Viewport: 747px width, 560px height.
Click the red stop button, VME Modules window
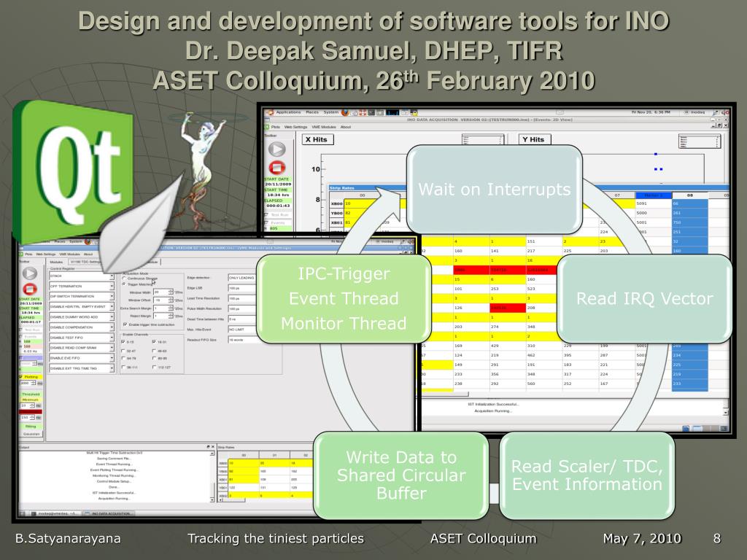(29, 289)
